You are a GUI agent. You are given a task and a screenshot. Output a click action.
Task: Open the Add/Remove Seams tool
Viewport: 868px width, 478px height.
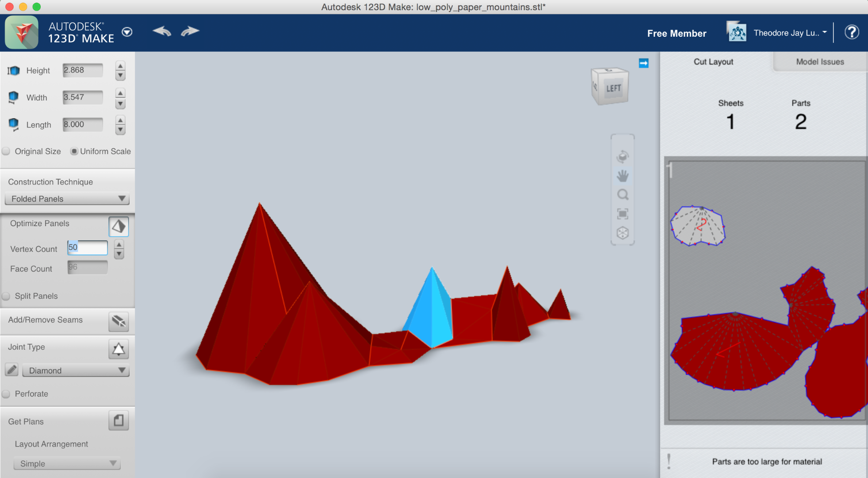coord(119,322)
